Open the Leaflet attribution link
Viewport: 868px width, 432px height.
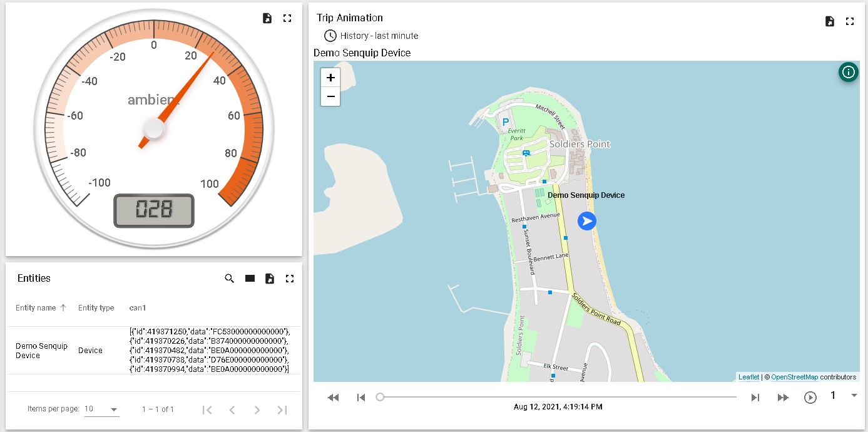pyautogui.click(x=748, y=377)
